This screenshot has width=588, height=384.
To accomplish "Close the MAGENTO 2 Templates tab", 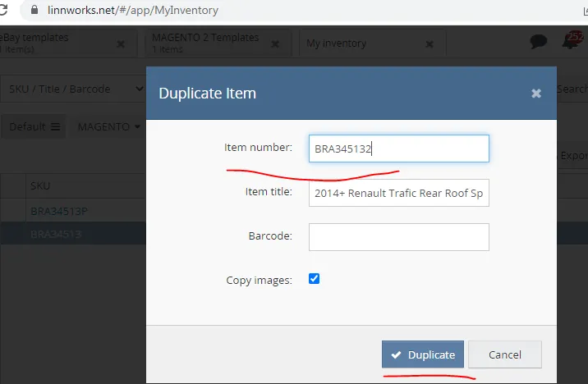I will click(x=275, y=44).
